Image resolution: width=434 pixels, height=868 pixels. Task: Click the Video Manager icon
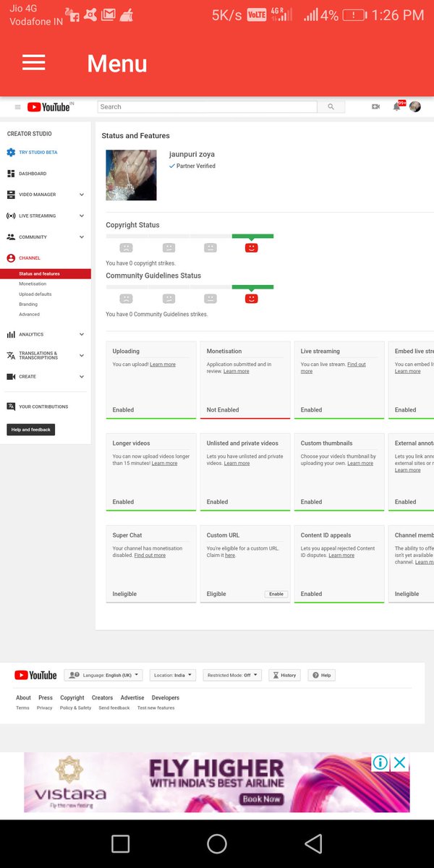(11, 195)
